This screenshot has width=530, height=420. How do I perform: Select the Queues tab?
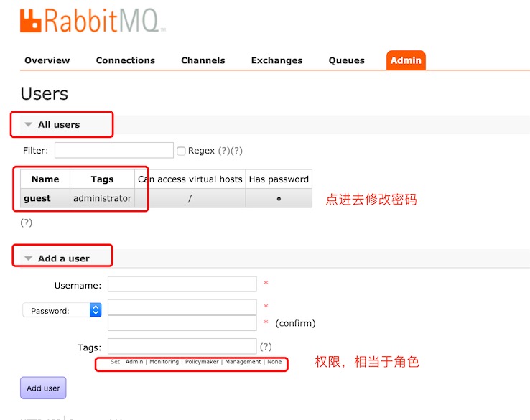pos(346,60)
